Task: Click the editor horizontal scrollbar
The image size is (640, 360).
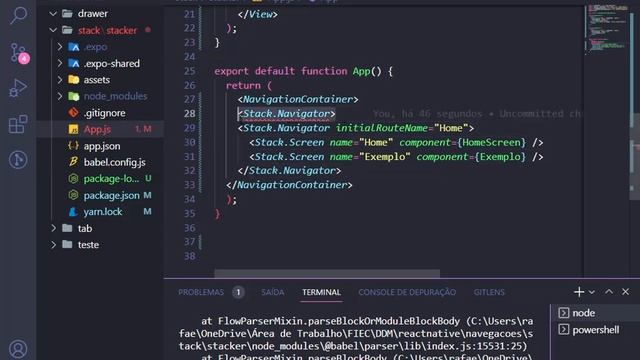Action: (x=327, y=273)
